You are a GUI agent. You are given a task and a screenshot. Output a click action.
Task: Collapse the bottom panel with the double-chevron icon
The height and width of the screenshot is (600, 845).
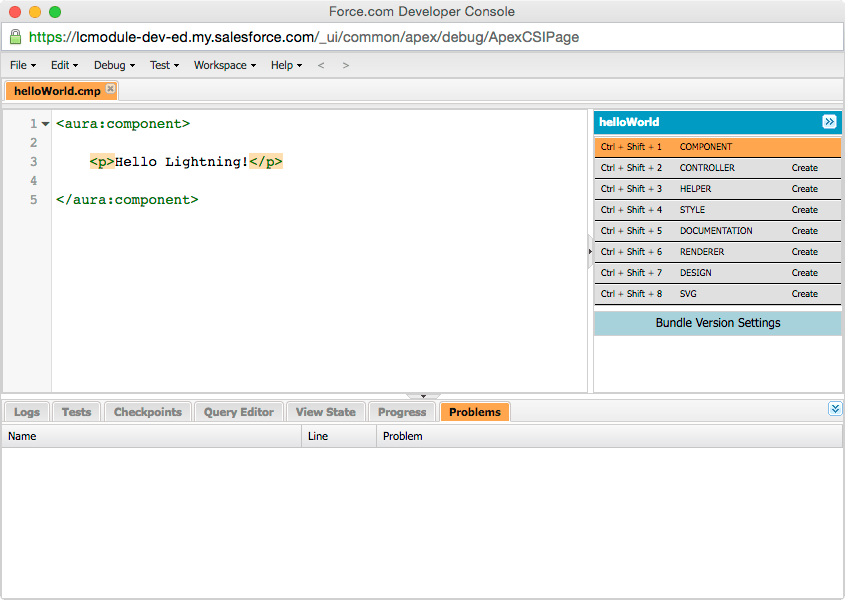point(835,409)
